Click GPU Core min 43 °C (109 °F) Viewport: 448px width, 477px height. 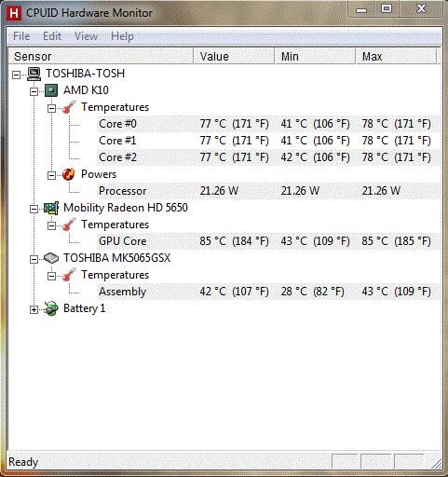point(316,241)
